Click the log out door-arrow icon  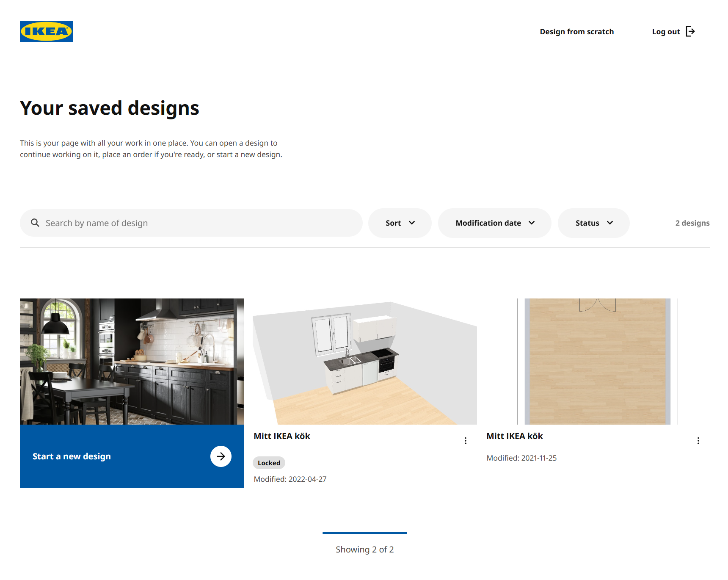pyautogui.click(x=690, y=31)
